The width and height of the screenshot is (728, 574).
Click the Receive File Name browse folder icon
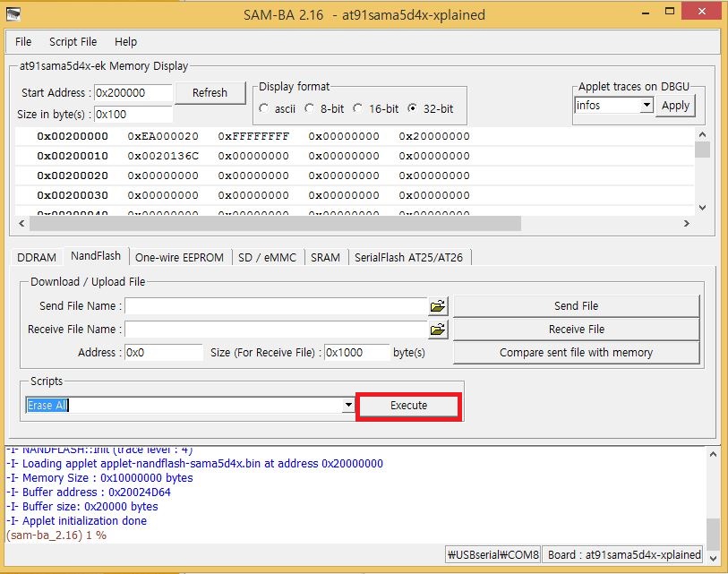coord(437,330)
